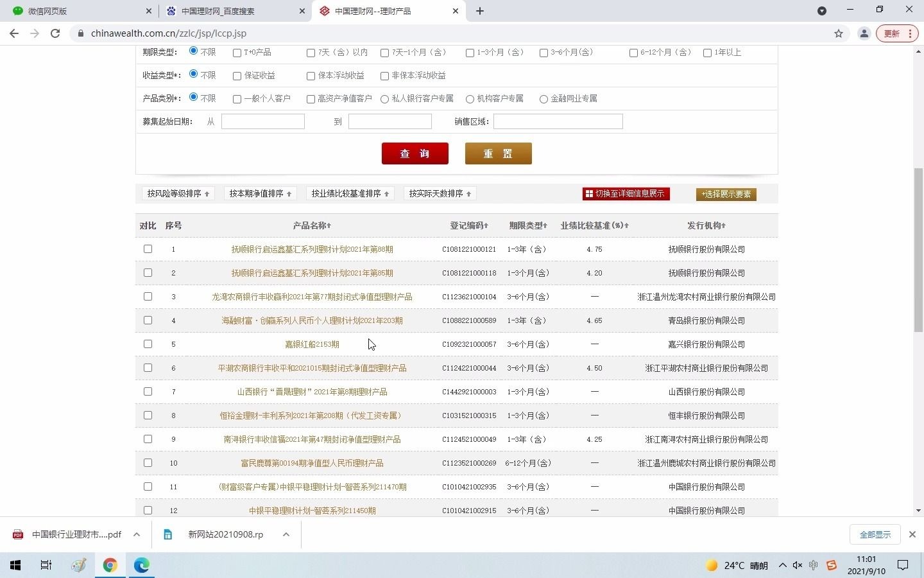The width and height of the screenshot is (924, 578).
Task: Open the notification center icon
Action: 903,565
